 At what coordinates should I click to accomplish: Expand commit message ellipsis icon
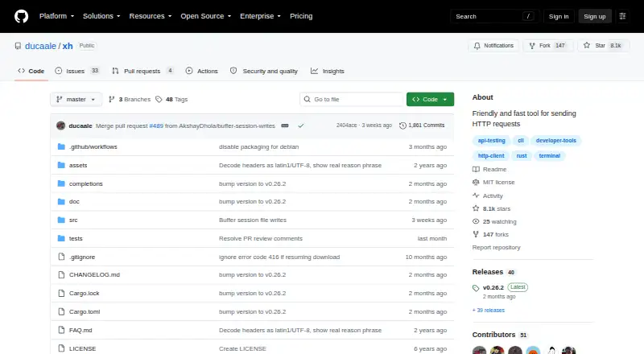(285, 126)
